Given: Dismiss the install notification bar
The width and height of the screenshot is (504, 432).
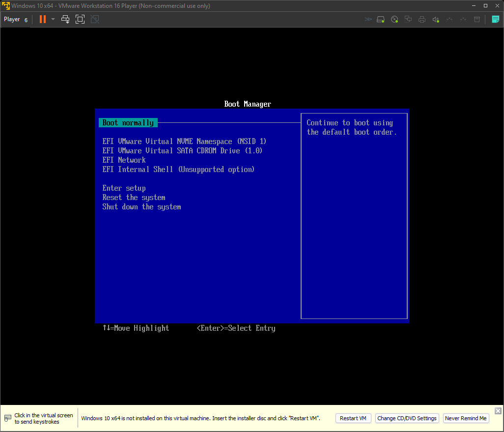Looking at the screenshot, I should point(498,411).
